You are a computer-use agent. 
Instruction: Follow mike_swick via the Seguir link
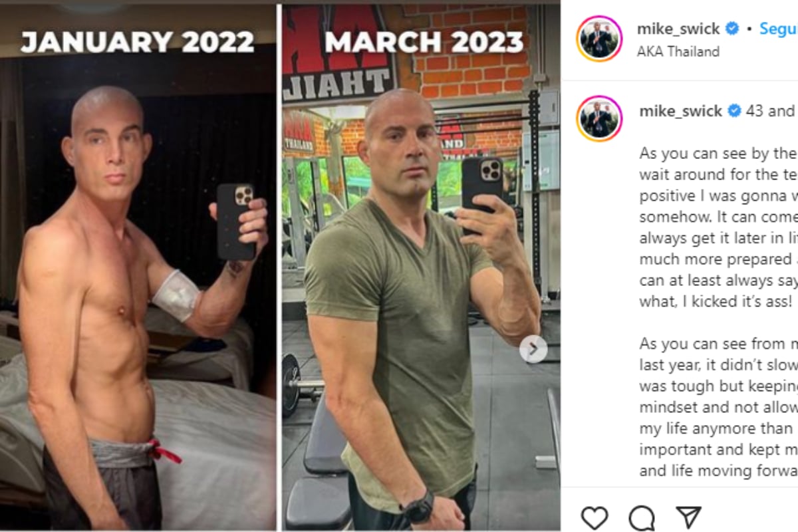pos(779,29)
